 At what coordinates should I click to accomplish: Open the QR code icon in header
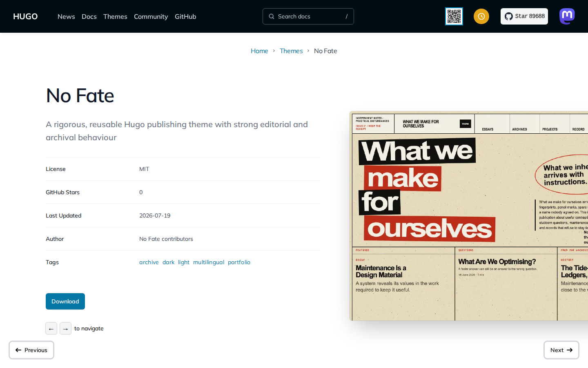(454, 16)
